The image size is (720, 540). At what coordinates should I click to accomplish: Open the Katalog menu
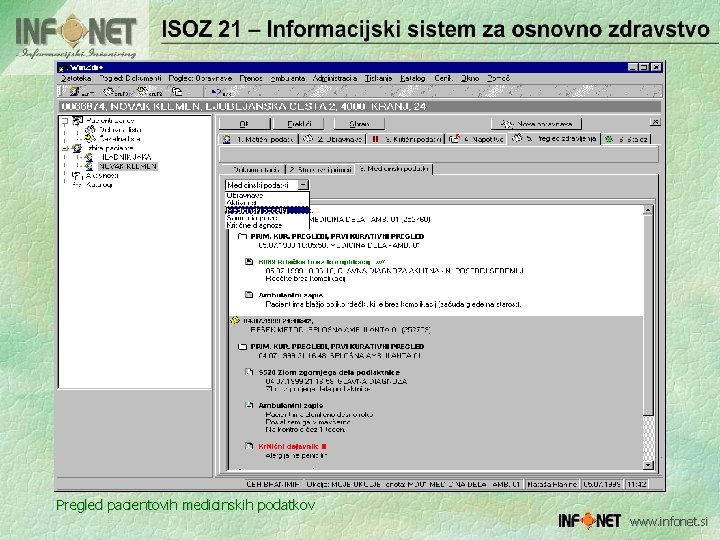(x=413, y=79)
